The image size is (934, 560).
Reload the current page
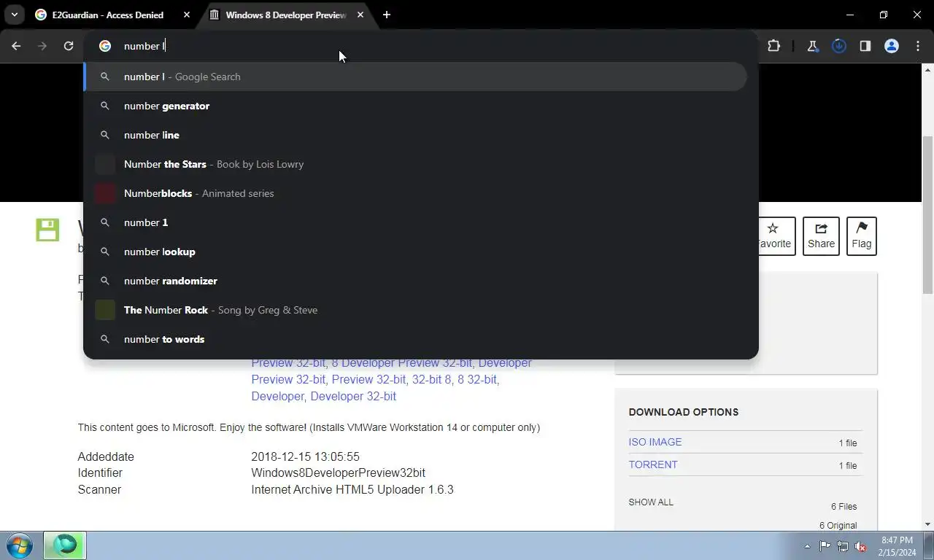coord(69,46)
